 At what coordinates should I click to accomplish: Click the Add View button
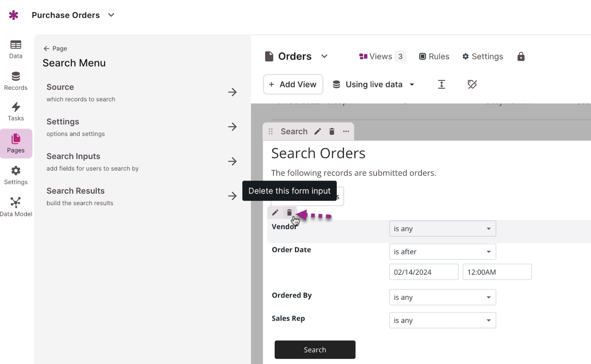coord(293,85)
